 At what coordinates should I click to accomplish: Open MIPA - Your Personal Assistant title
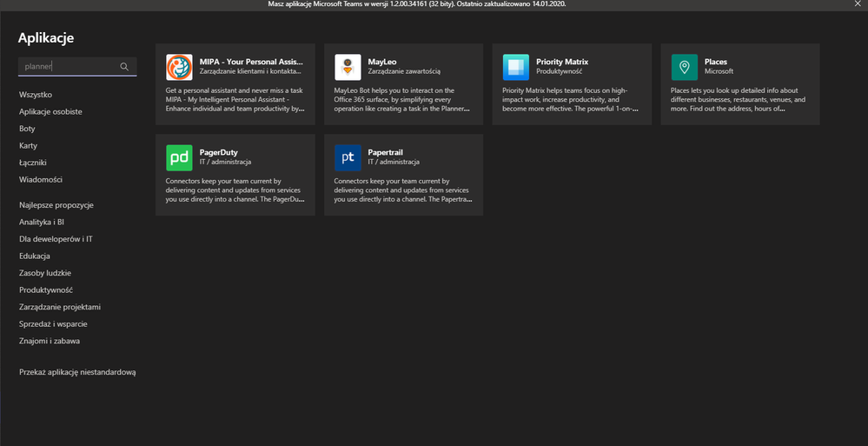coord(251,62)
